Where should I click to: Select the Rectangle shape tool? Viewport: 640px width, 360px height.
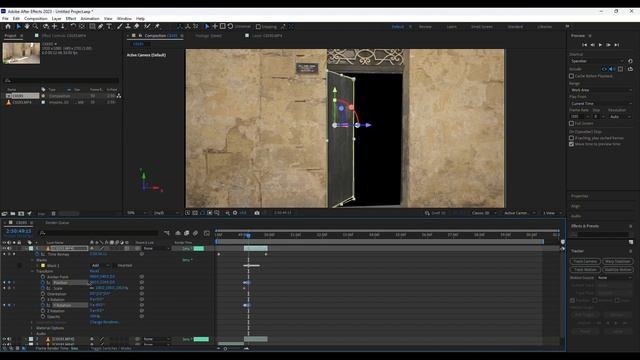point(92,26)
